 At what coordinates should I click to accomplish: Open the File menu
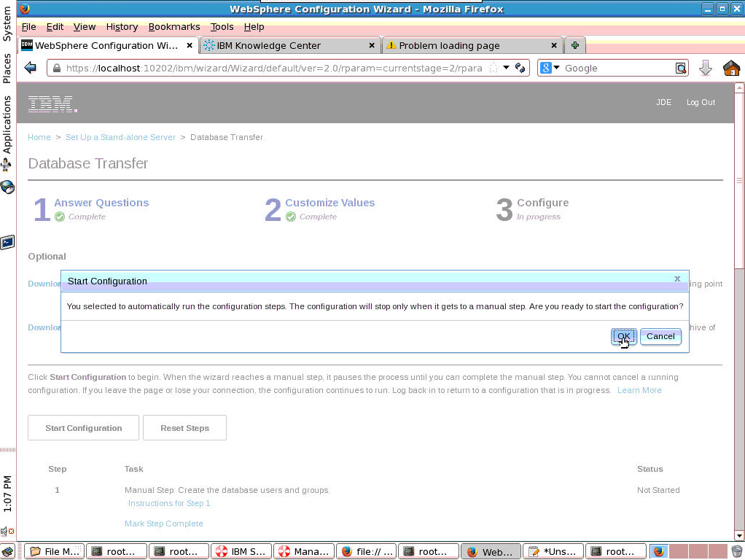click(28, 27)
